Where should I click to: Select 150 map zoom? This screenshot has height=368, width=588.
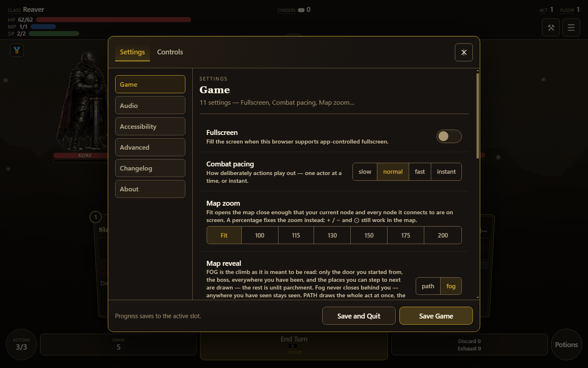click(x=369, y=235)
